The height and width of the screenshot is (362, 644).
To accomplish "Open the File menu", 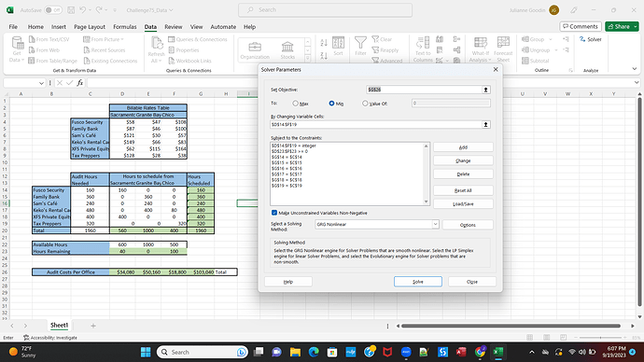I will [x=13, y=27].
